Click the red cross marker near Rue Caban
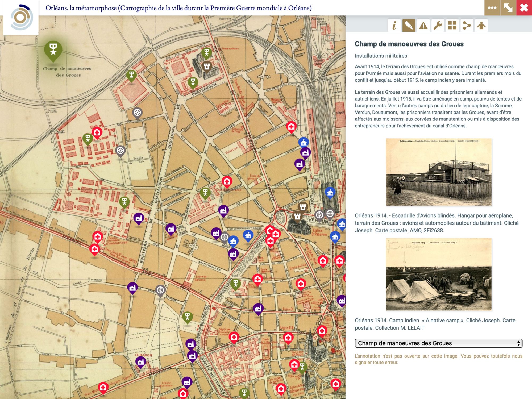Screen dimensions: 532x399 227,181
